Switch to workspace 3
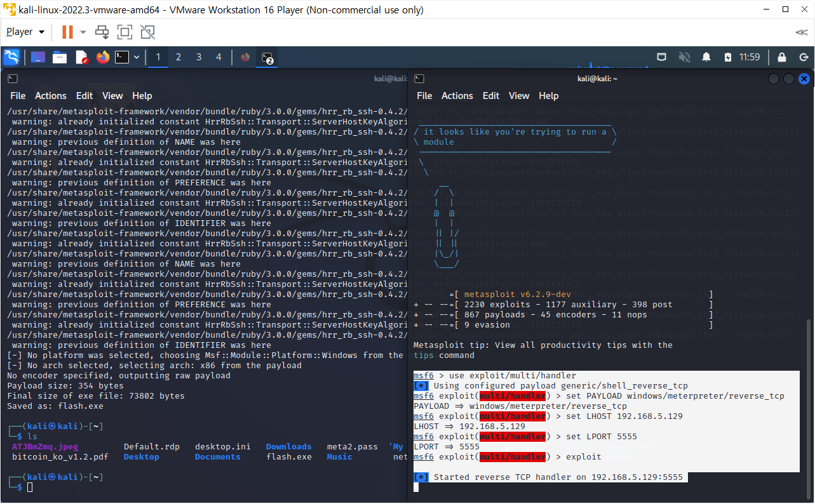The width and height of the screenshot is (815, 504). pyautogui.click(x=199, y=57)
